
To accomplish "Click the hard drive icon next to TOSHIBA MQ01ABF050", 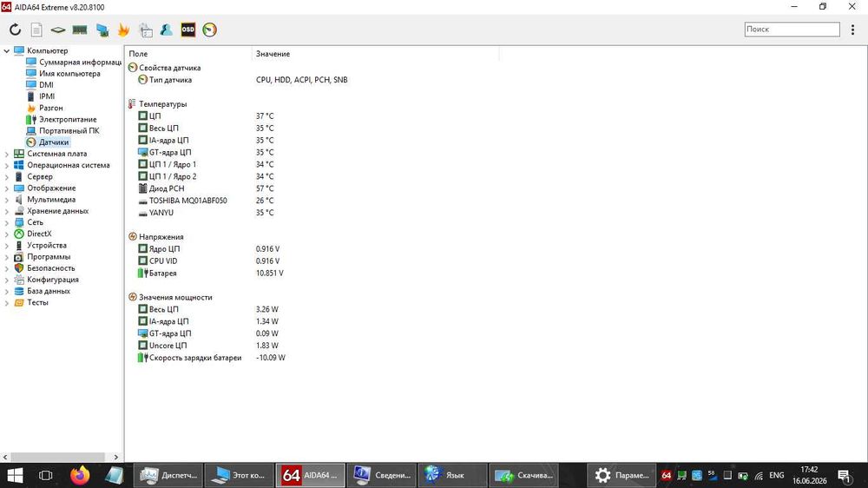I will [143, 201].
